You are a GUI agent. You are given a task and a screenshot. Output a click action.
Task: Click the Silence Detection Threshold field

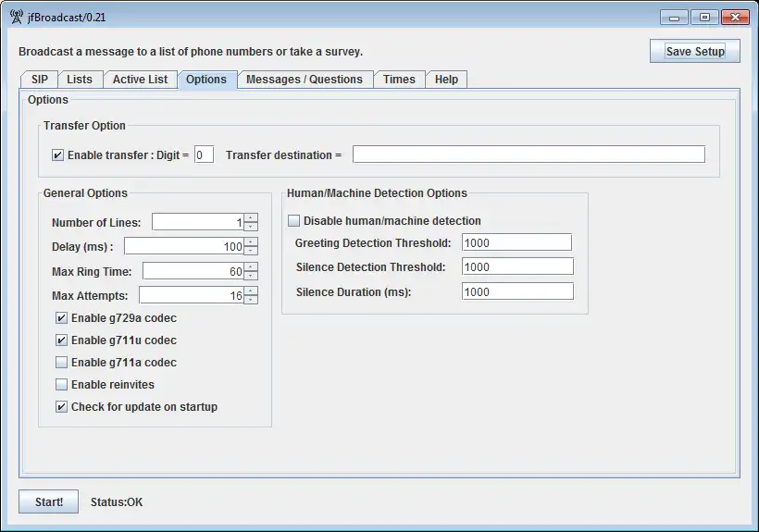coord(518,266)
